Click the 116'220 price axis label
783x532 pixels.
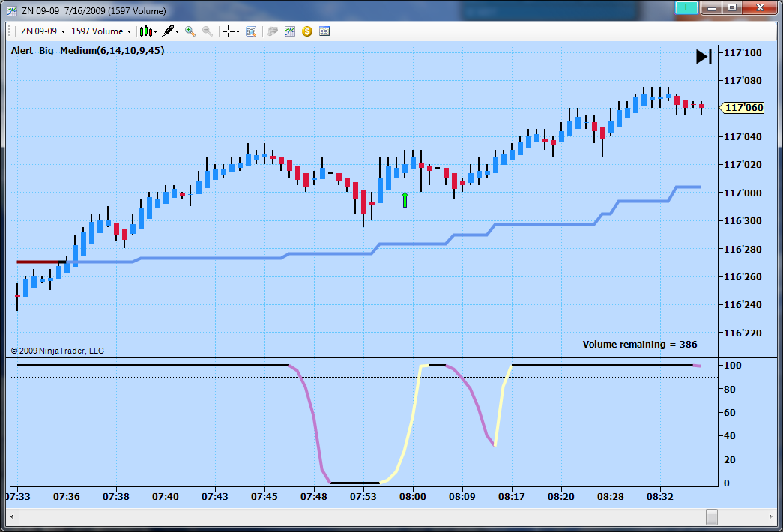tap(743, 333)
